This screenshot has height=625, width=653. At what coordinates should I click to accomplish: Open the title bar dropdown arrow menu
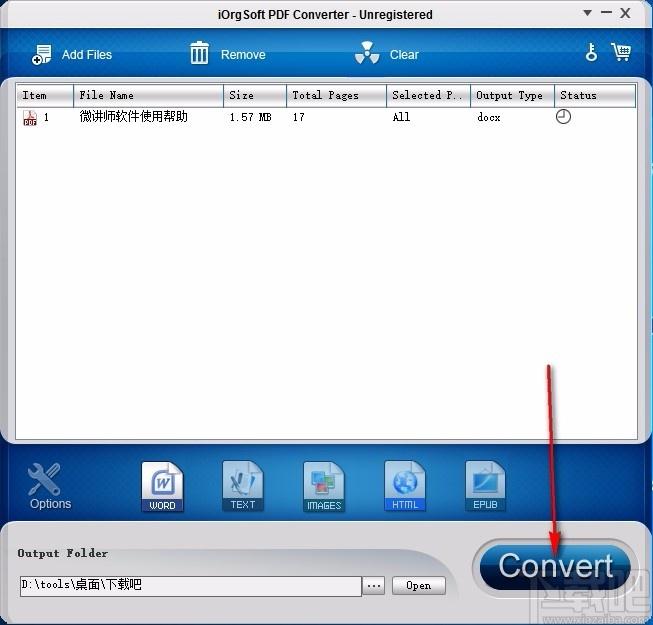(587, 13)
